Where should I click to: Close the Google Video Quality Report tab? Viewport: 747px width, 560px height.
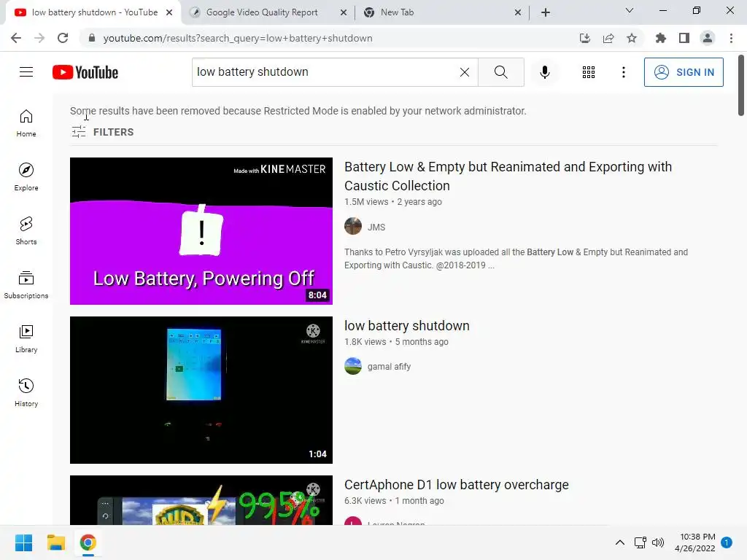(x=344, y=13)
